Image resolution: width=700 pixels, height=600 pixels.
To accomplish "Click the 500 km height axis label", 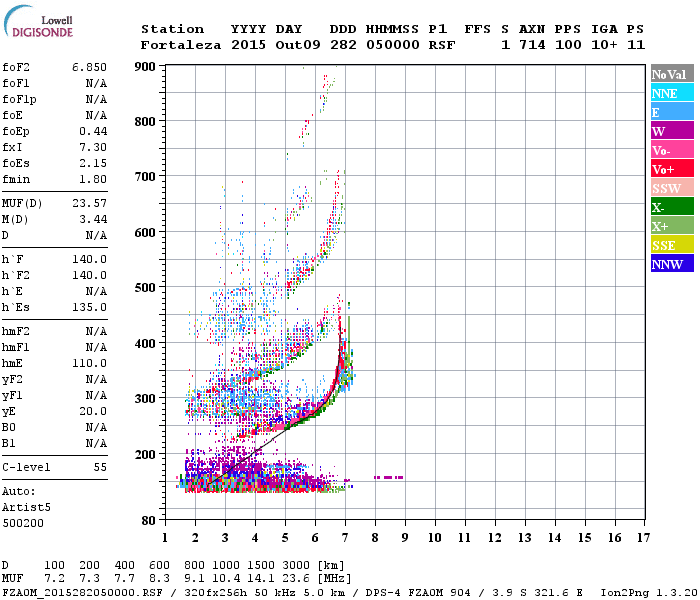I will [x=145, y=288].
